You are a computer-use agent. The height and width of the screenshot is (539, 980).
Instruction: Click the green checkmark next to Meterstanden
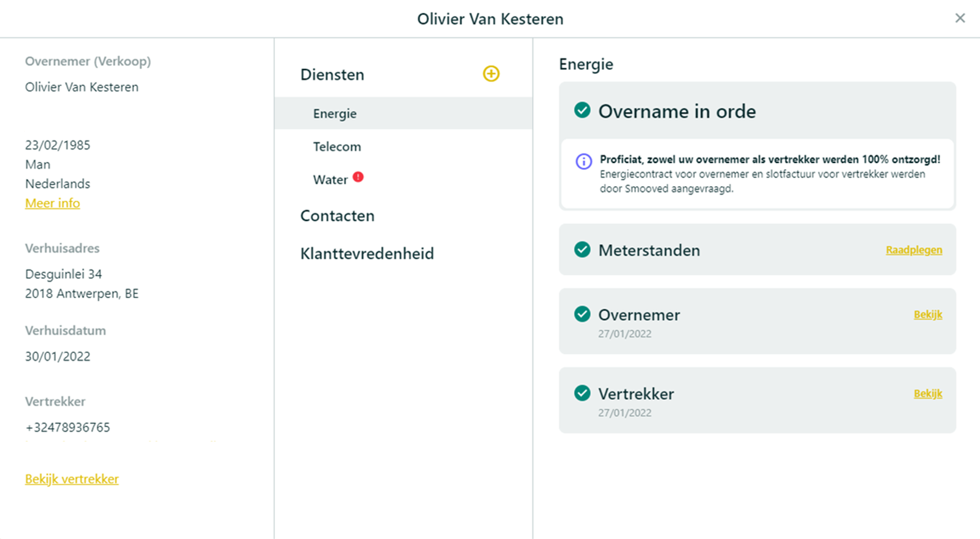pyautogui.click(x=582, y=249)
